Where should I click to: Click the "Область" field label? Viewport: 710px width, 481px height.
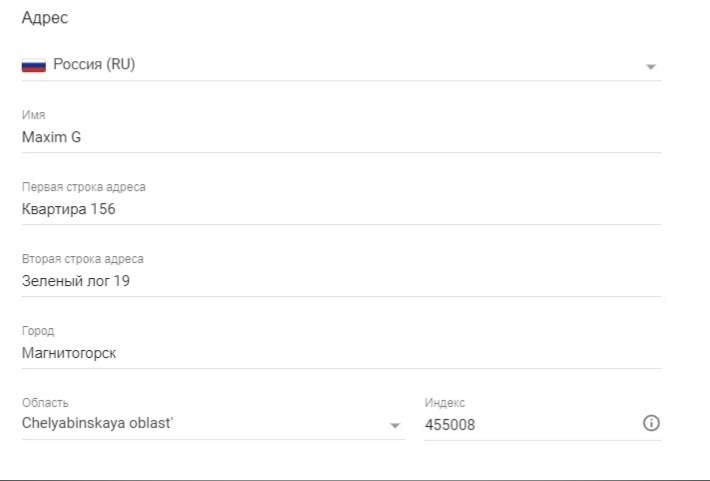[x=44, y=403]
